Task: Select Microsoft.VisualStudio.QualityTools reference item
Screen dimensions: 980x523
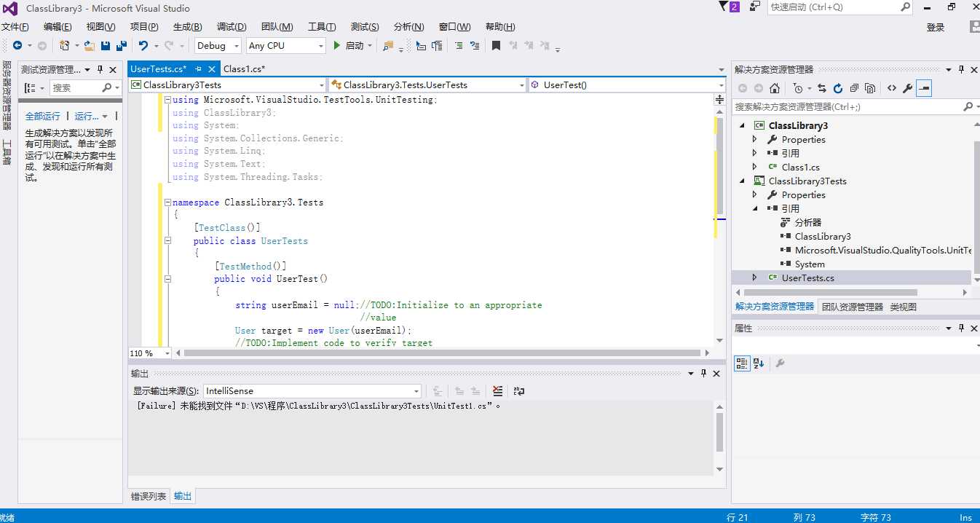Action: pyautogui.click(x=882, y=250)
